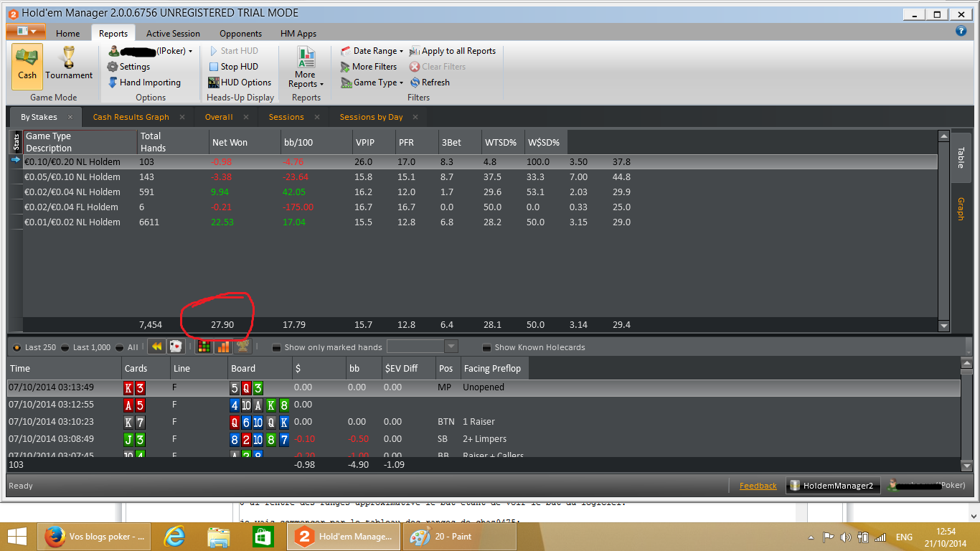Click the orange bar chart icon
Viewport: 980px width, 551px height.
pyautogui.click(x=223, y=347)
